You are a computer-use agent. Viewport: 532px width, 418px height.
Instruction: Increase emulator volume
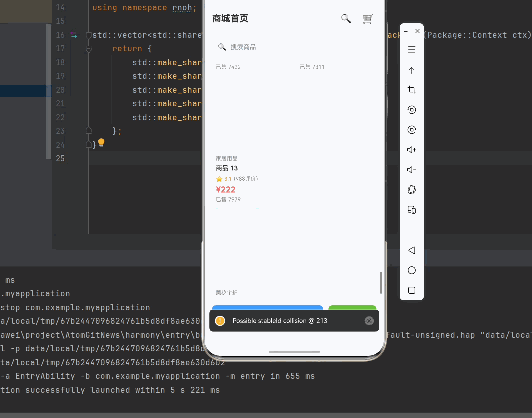click(412, 150)
